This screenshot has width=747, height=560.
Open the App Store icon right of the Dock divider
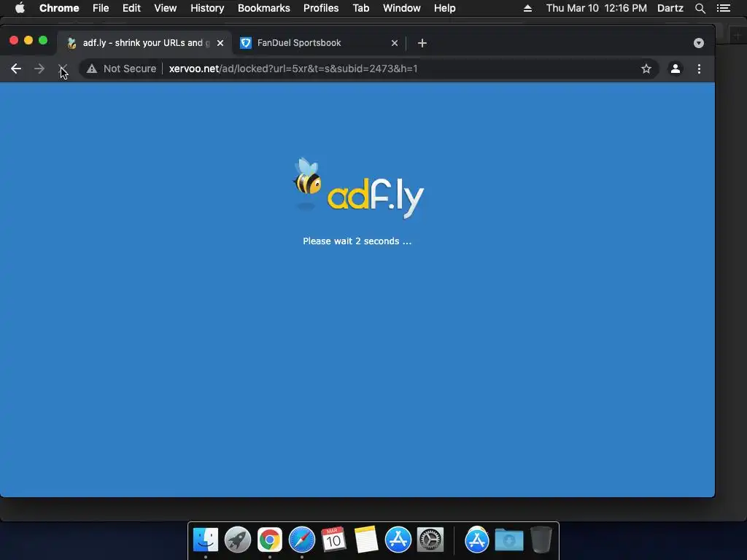point(477,540)
